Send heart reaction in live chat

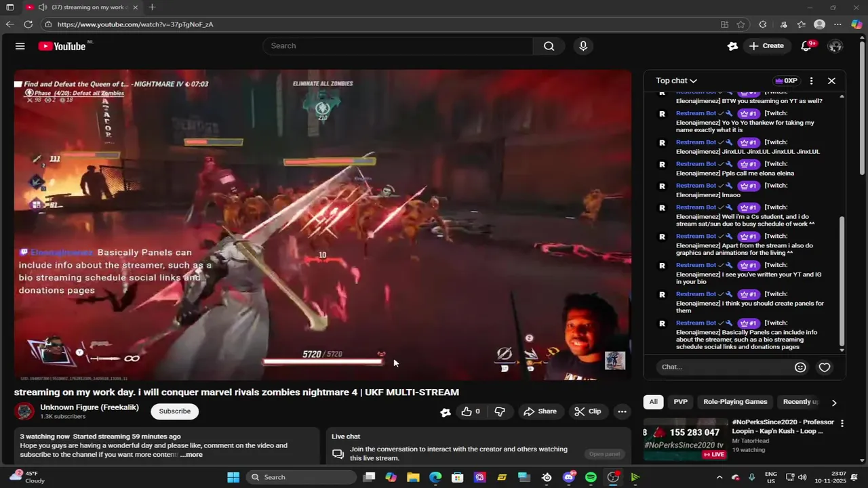[x=825, y=367]
